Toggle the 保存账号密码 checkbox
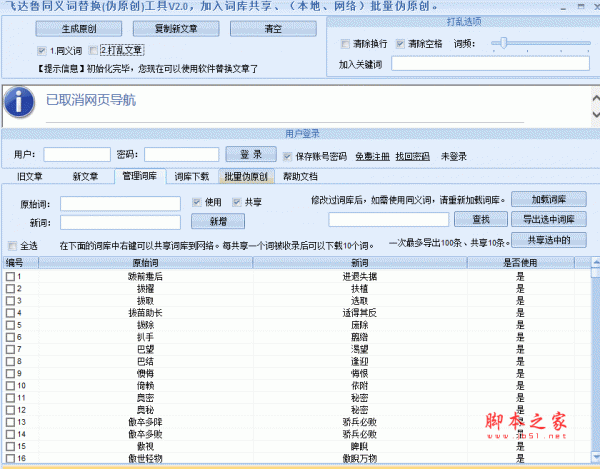The width and height of the screenshot is (600, 469). 289,157
